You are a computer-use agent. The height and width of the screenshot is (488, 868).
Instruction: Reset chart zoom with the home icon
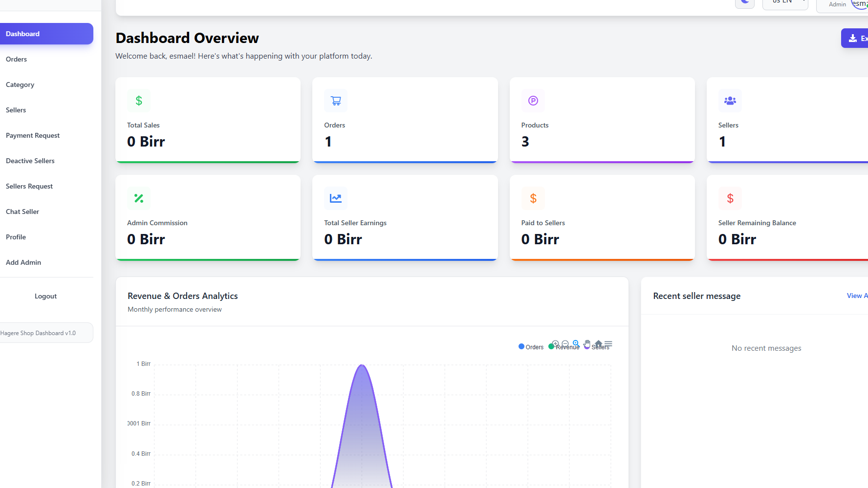click(x=598, y=343)
